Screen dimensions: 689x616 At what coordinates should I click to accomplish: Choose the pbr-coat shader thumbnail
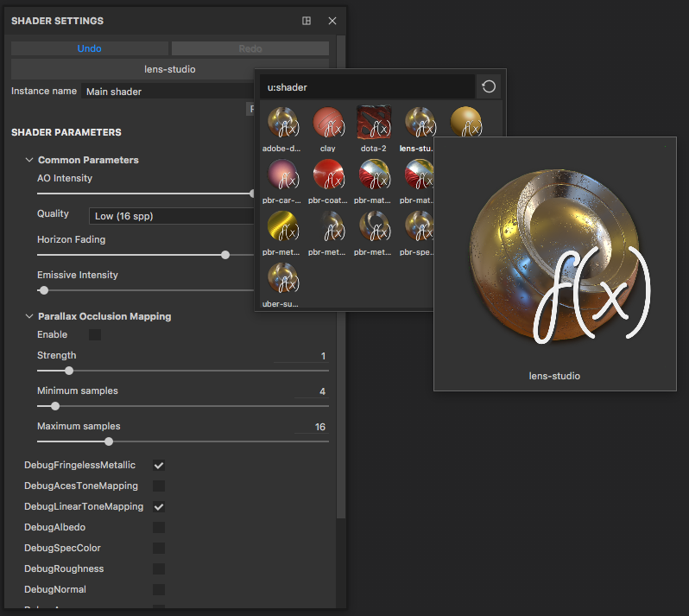[328, 175]
